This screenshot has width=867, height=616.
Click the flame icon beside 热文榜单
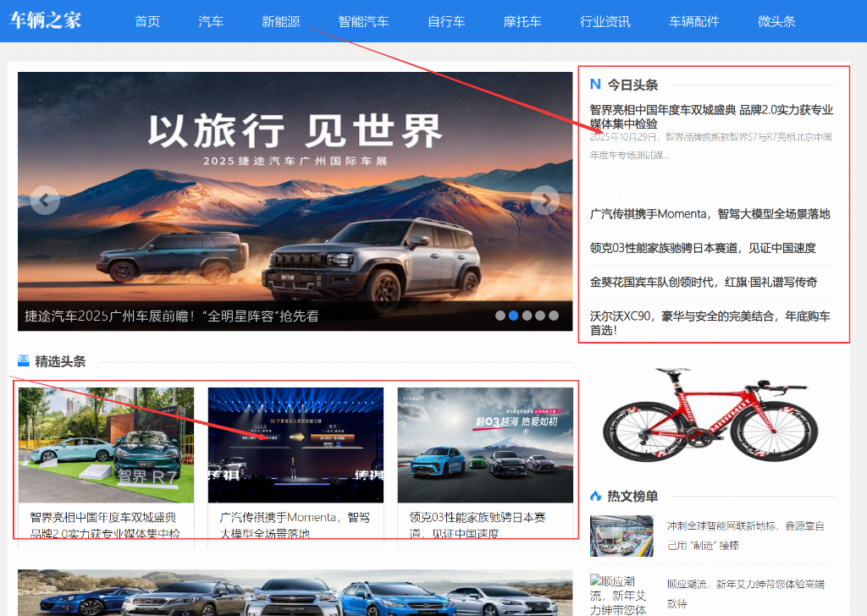[x=595, y=496]
